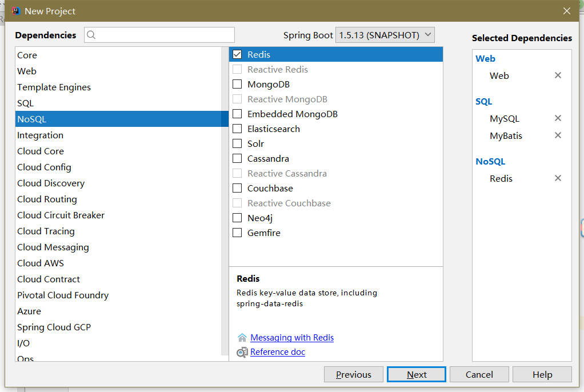
Task: Click the Reactive Couchbase row
Action: click(336, 203)
